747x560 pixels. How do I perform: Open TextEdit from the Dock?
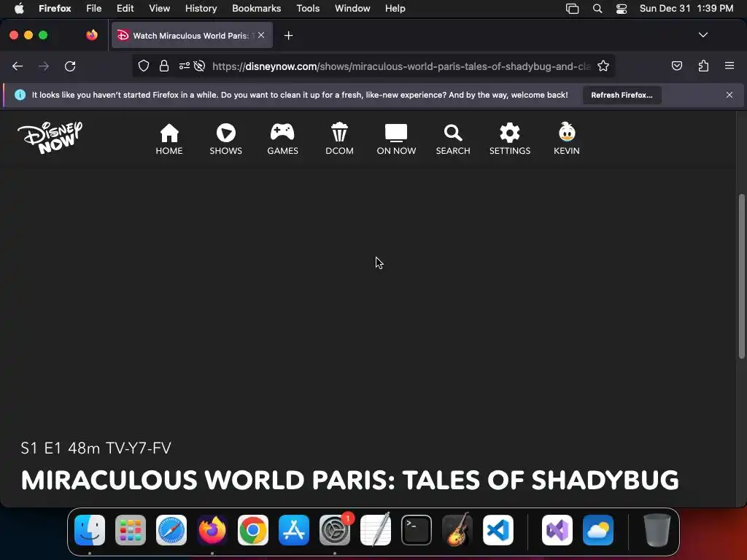pyautogui.click(x=376, y=530)
